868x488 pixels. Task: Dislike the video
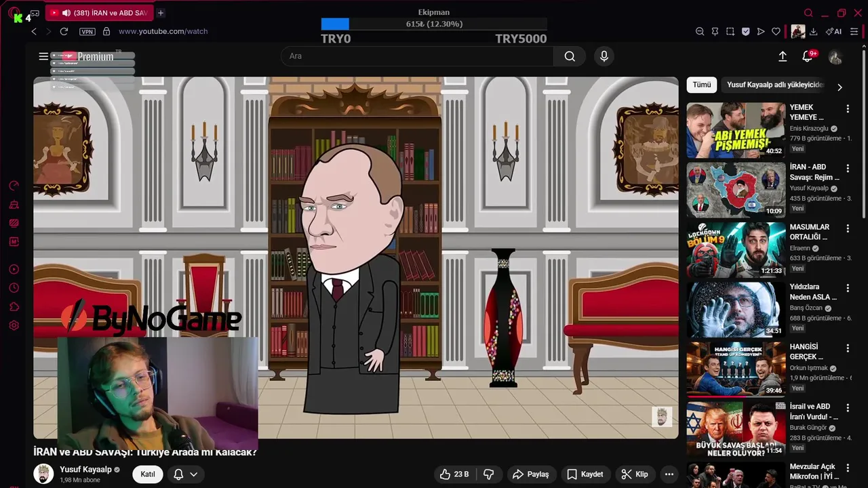click(488, 474)
